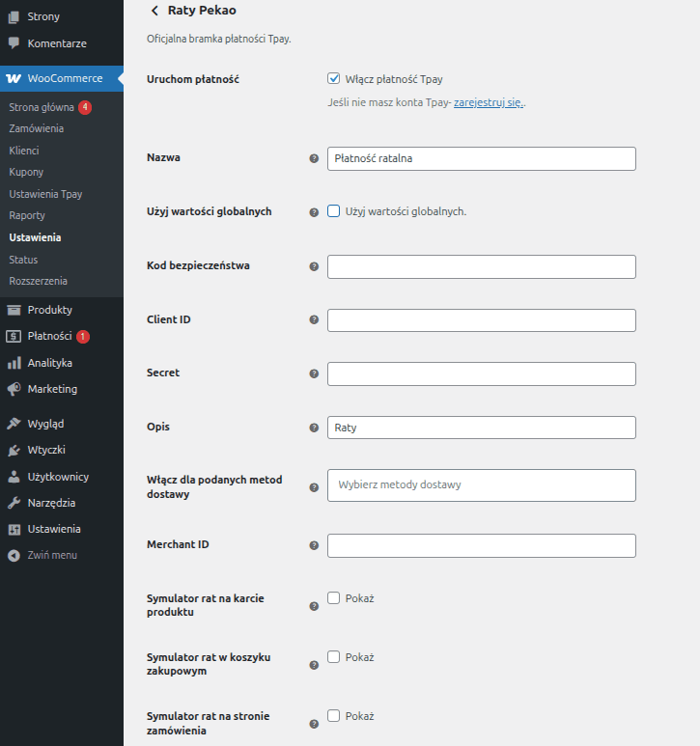Focus the Secret text field
This screenshot has width=700, height=746.
tap(481, 373)
